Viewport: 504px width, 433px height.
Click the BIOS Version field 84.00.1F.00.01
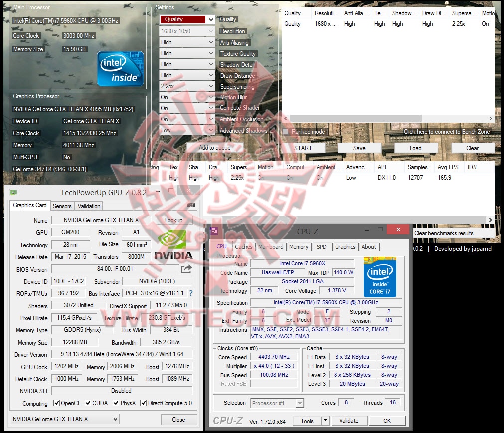pos(115,269)
